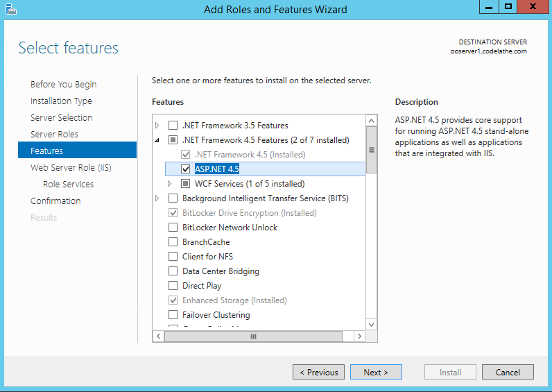Click the Cancel button
552x392 pixels.
pos(508,372)
